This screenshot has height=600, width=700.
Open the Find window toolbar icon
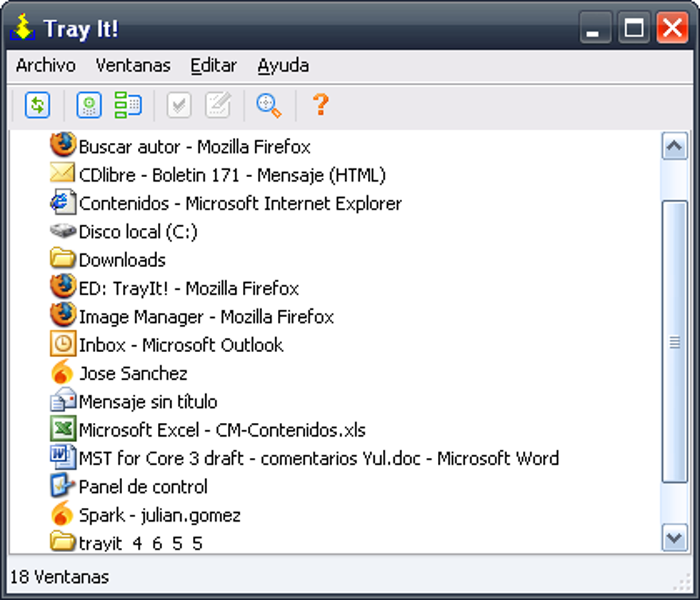[x=269, y=105]
